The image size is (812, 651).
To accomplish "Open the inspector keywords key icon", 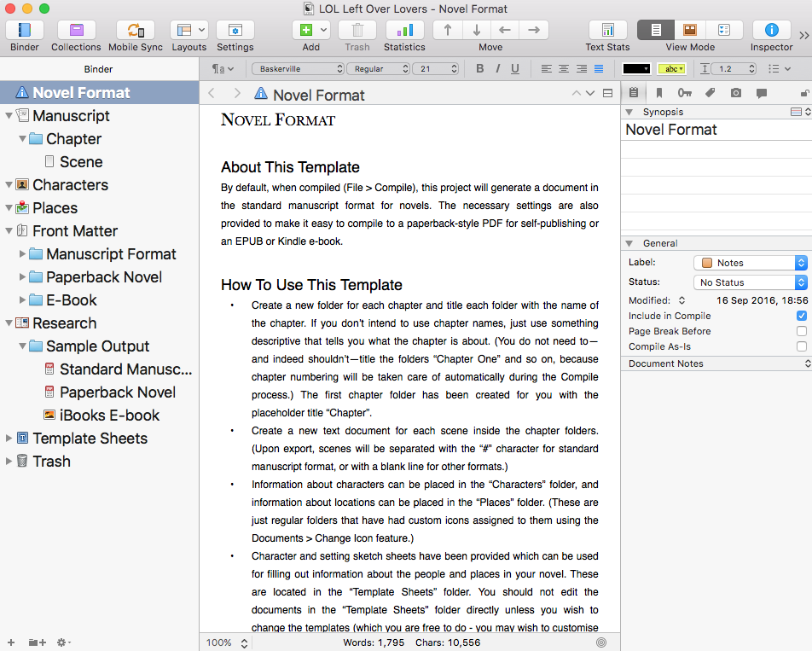I will (685, 93).
